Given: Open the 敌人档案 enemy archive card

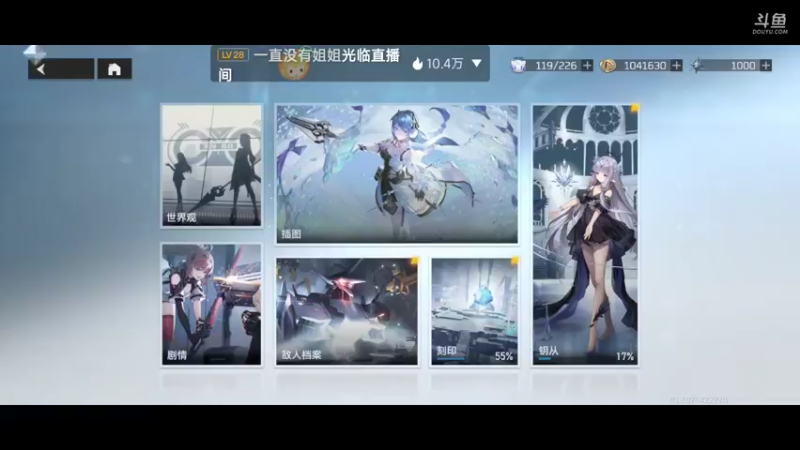Looking at the screenshot, I should click(347, 311).
